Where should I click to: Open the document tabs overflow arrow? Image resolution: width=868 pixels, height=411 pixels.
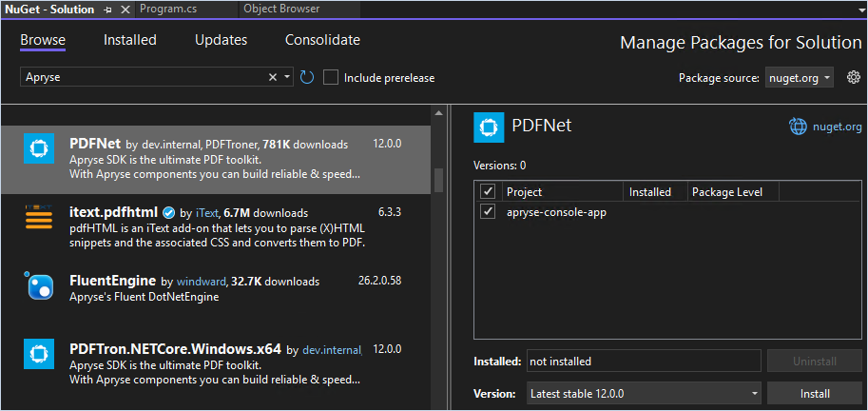click(861, 10)
